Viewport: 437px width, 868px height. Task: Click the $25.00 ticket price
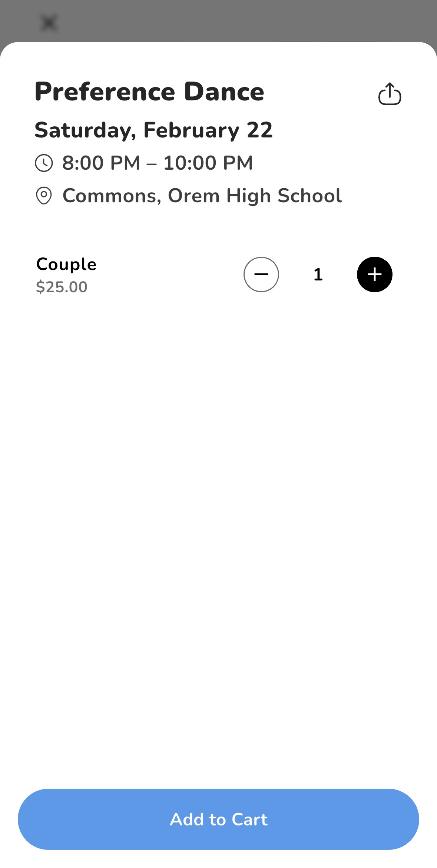tap(62, 287)
